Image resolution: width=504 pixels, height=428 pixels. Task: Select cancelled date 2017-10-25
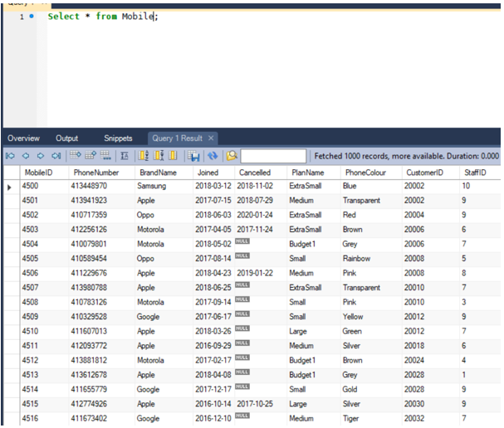click(255, 404)
